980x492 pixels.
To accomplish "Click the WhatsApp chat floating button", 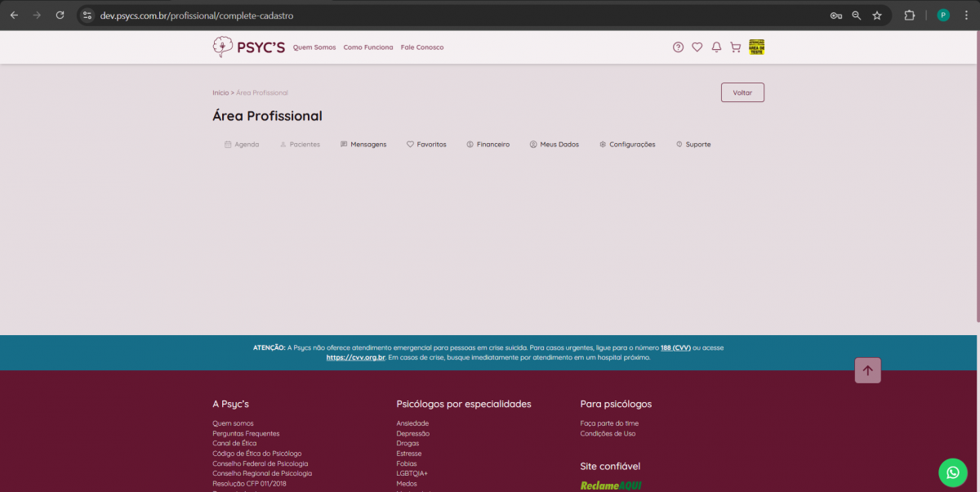I will pos(952,472).
